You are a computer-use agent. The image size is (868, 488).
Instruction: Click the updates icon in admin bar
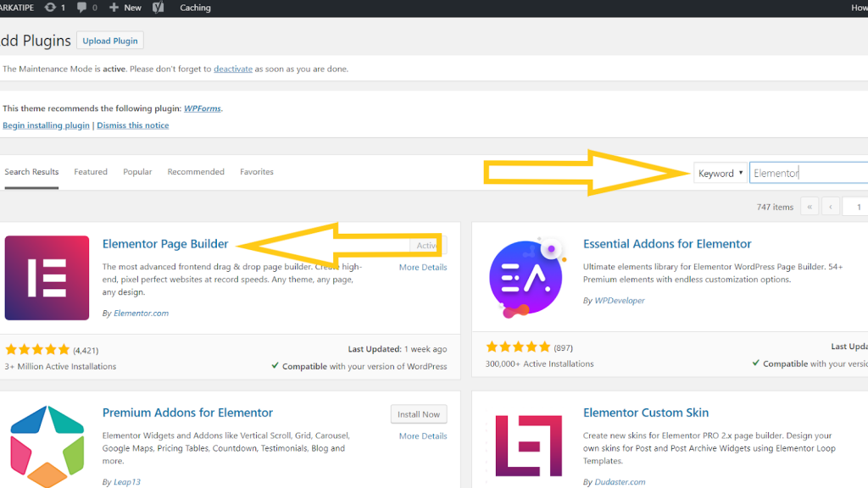point(50,7)
